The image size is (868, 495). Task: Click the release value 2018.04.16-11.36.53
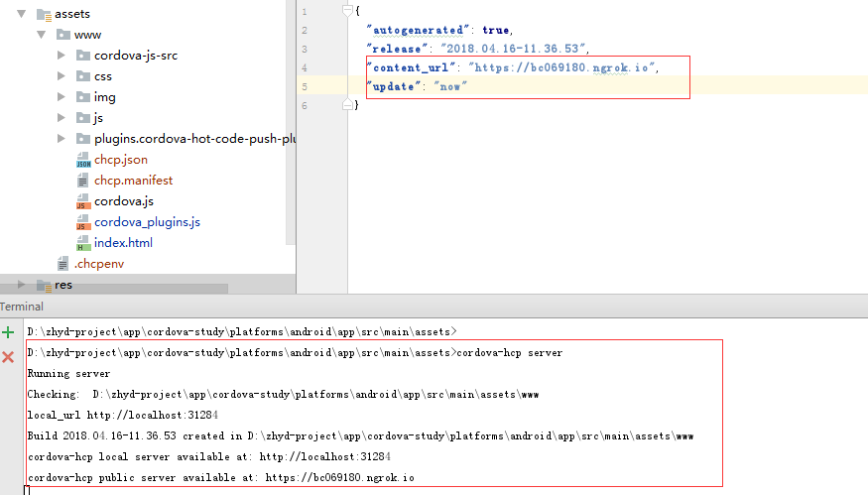[x=513, y=49]
